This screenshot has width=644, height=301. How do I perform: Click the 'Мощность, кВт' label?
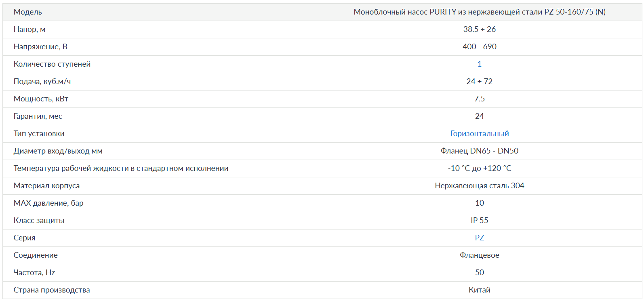(x=41, y=99)
